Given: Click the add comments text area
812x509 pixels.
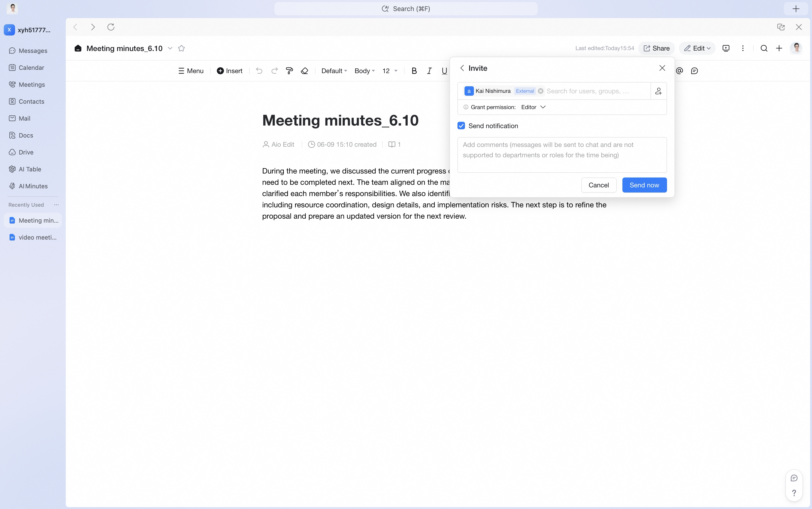Looking at the screenshot, I should click(562, 155).
